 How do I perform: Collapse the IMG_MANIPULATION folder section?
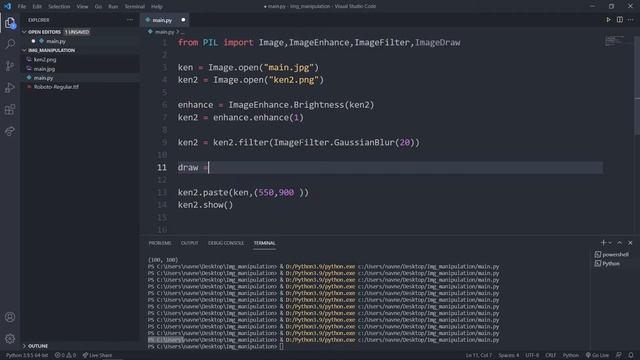point(24,50)
